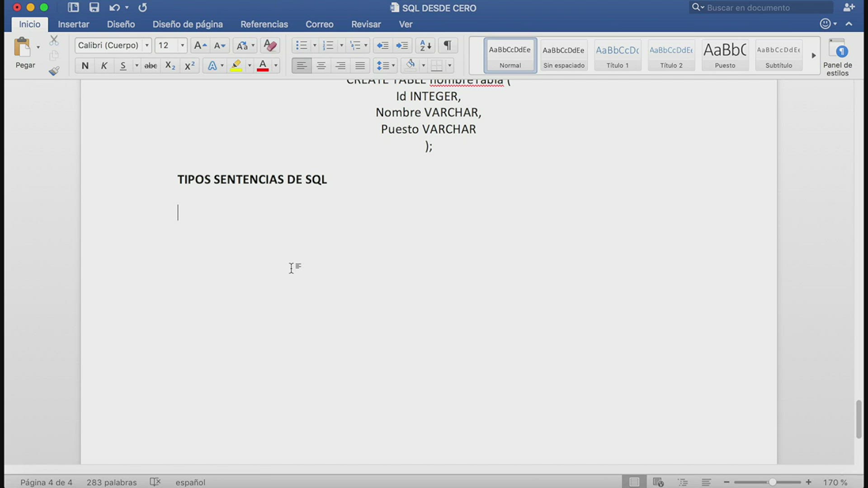Switch to the Diseño tab

coord(121,24)
